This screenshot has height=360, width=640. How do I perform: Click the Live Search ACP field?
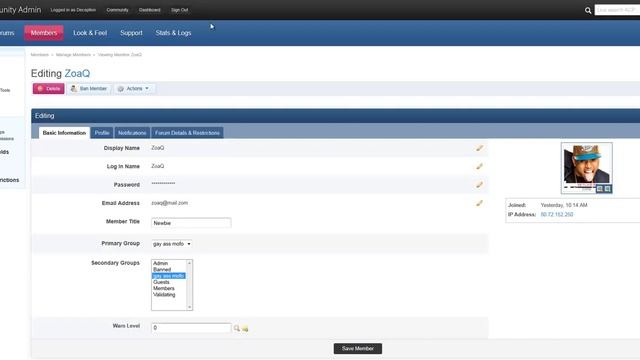tap(617, 10)
